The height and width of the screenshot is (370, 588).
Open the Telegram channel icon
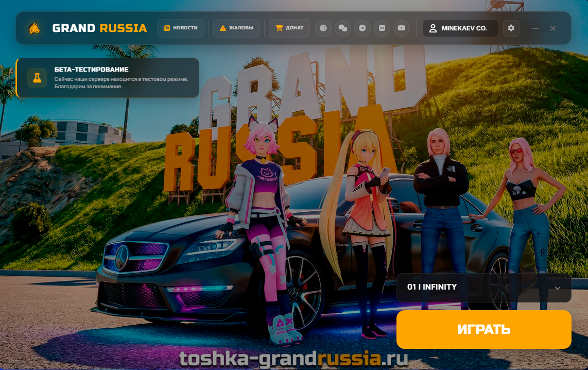tap(362, 28)
